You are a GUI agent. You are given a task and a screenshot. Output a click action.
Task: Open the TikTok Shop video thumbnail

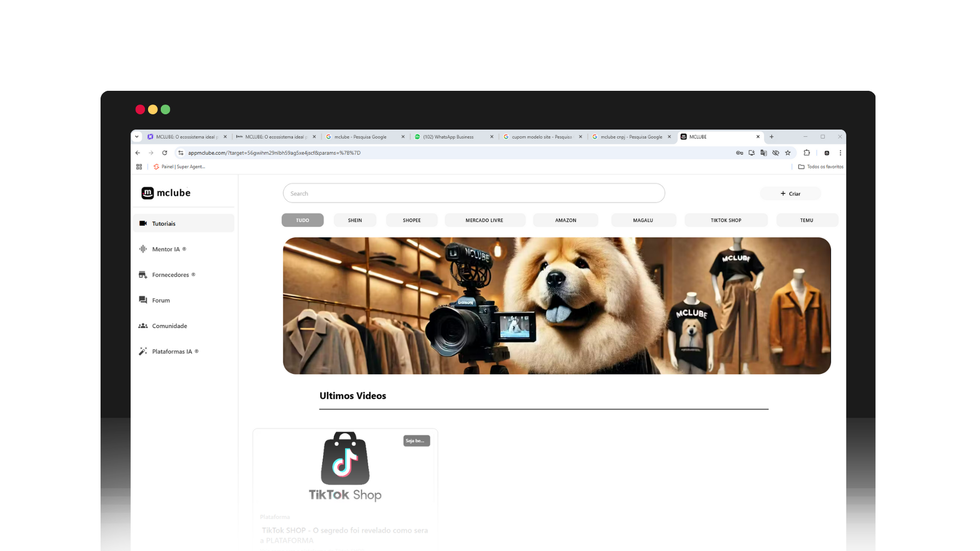tap(345, 467)
